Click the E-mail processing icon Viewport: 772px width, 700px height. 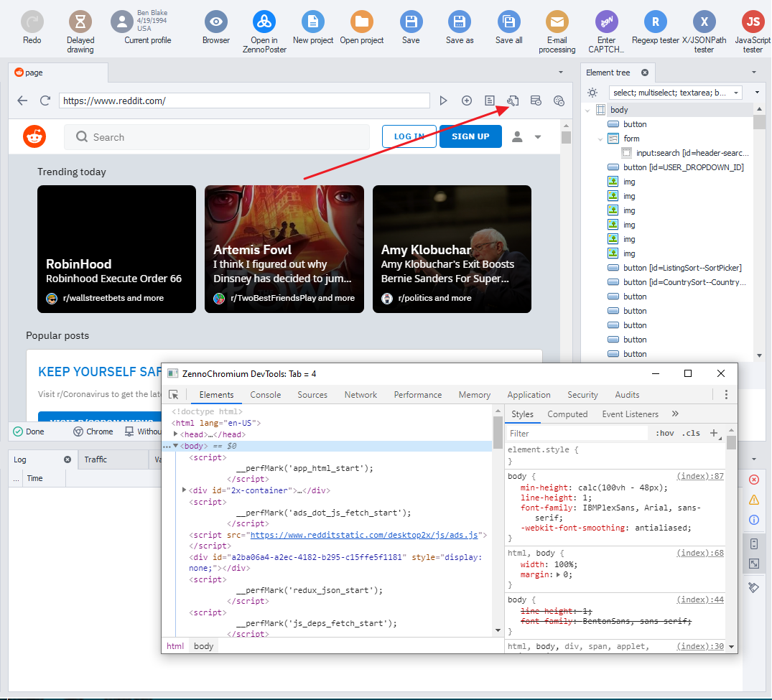click(x=557, y=22)
